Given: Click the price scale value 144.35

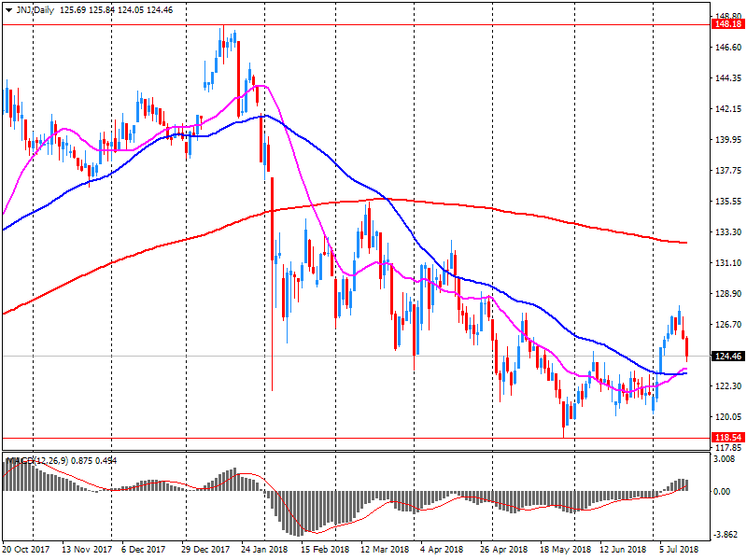Looking at the screenshot, I should pos(729,78).
